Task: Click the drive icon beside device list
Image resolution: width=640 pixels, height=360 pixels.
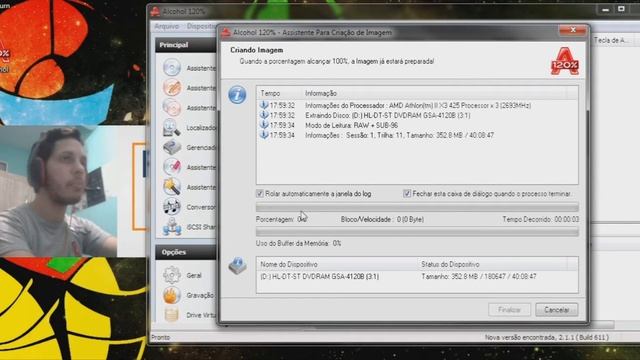Action: click(x=238, y=266)
